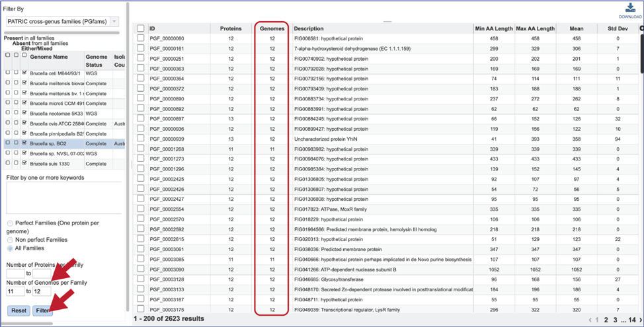644x327 pixels.
Task: Go to page 2 of results
Action: (x=605, y=320)
